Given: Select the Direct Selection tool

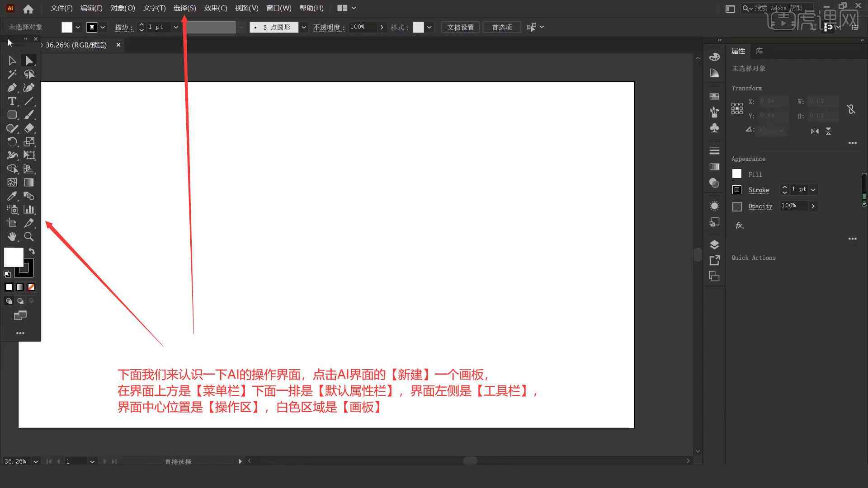Looking at the screenshot, I should point(28,60).
